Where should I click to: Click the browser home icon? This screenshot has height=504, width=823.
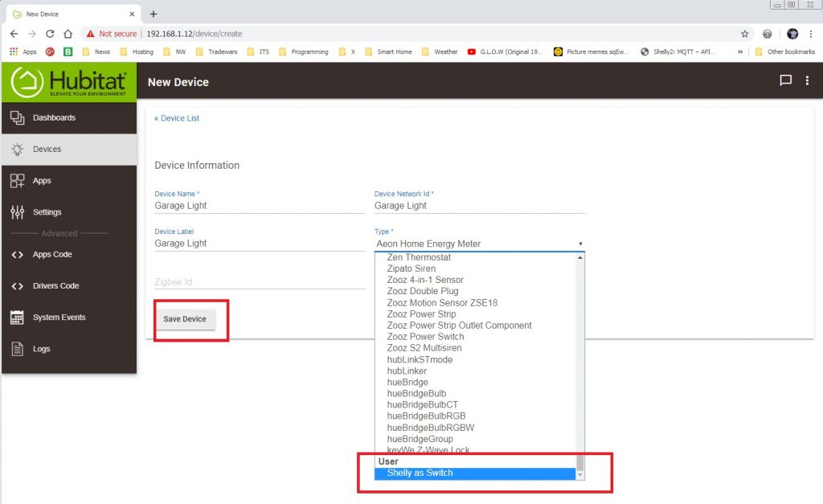(68, 34)
